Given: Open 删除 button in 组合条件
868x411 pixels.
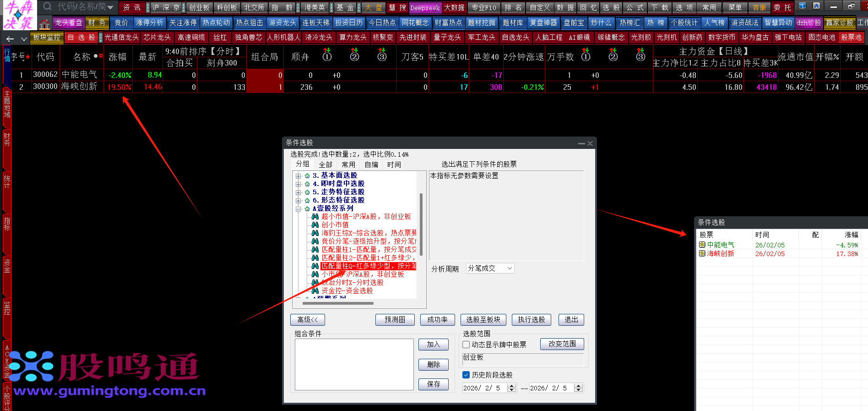Looking at the screenshot, I should point(434,365).
